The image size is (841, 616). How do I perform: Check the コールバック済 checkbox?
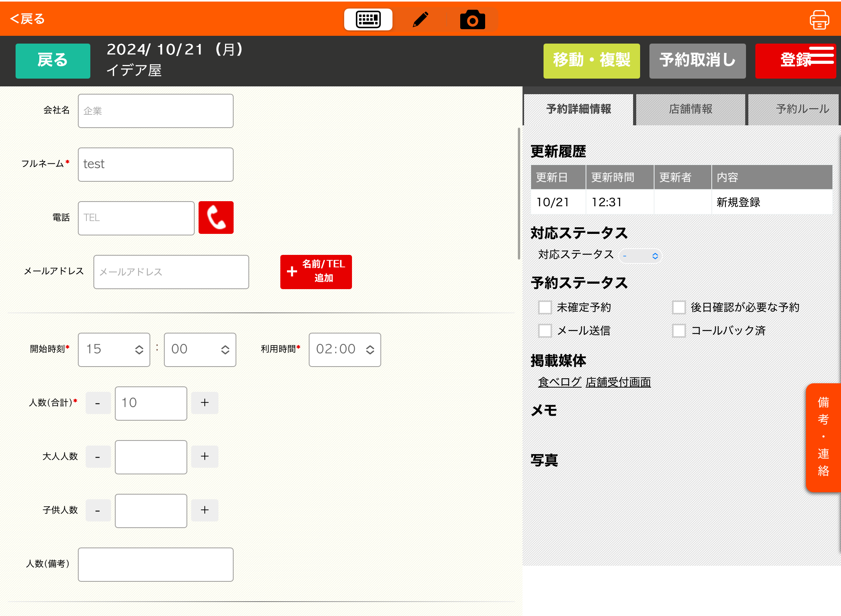click(679, 331)
